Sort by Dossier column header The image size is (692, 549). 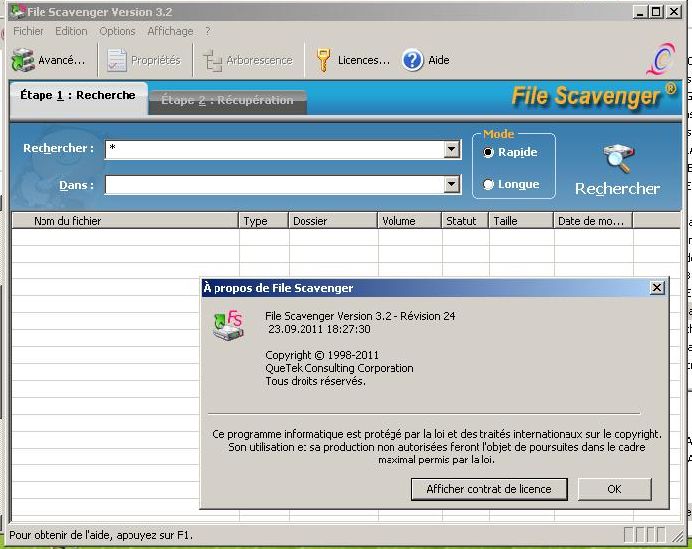click(x=333, y=221)
